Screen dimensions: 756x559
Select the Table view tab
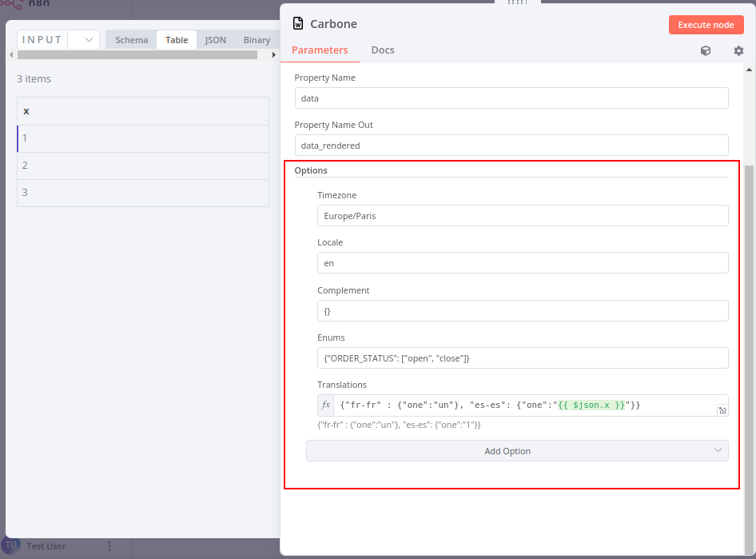pos(177,40)
